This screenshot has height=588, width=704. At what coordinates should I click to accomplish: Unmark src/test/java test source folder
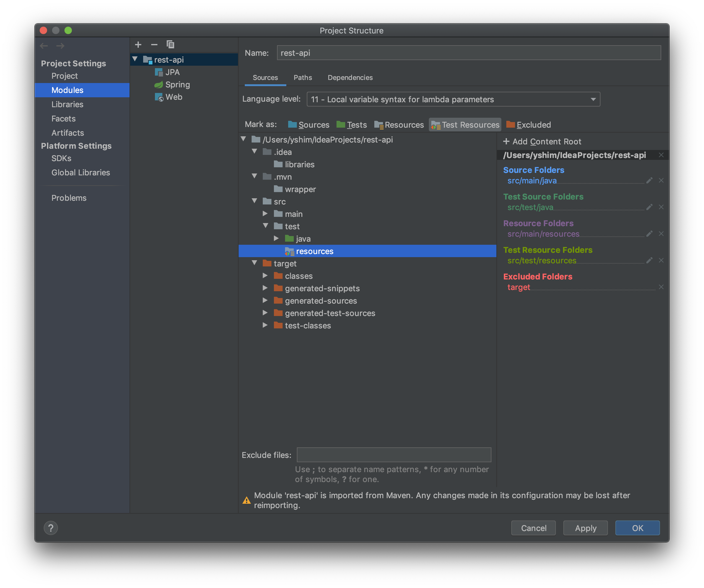point(661,207)
